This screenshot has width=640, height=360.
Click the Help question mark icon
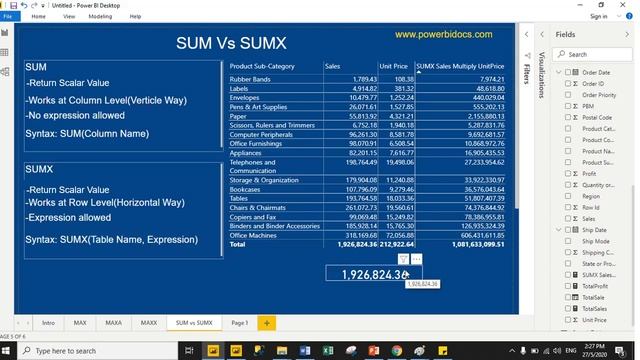(629, 16)
